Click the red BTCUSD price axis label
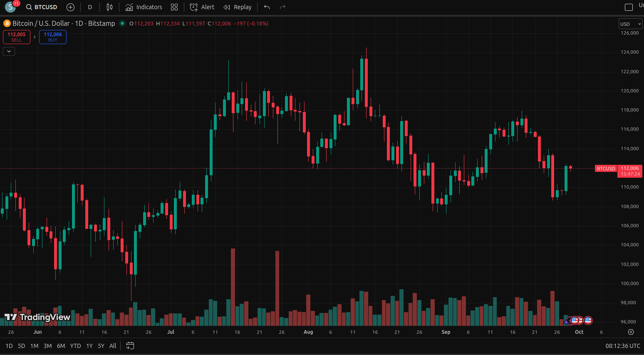The width and height of the screenshot is (644, 355). coord(606,169)
